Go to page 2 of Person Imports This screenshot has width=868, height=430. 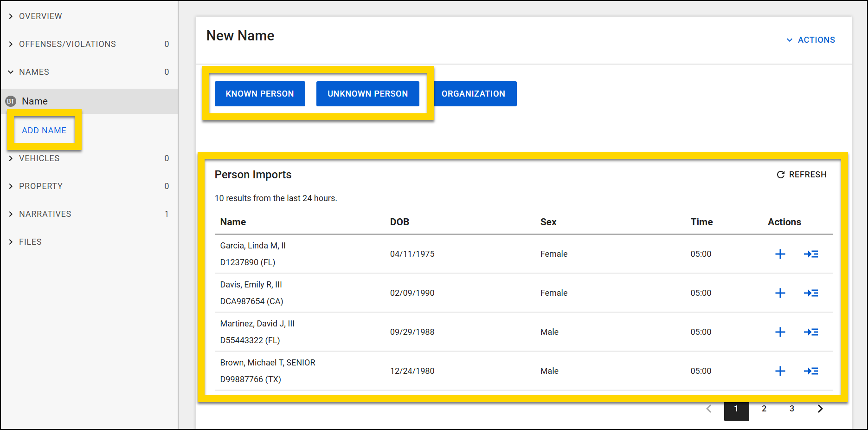tap(764, 409)
